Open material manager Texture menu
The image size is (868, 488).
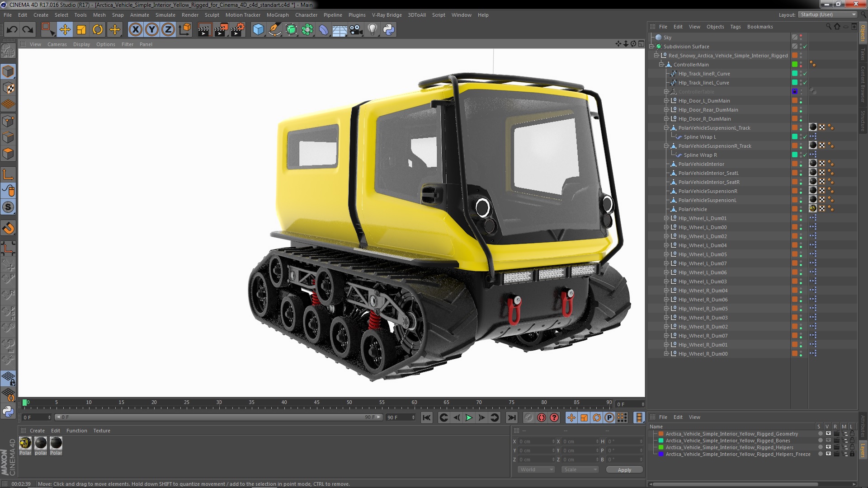tap(102, 431)
